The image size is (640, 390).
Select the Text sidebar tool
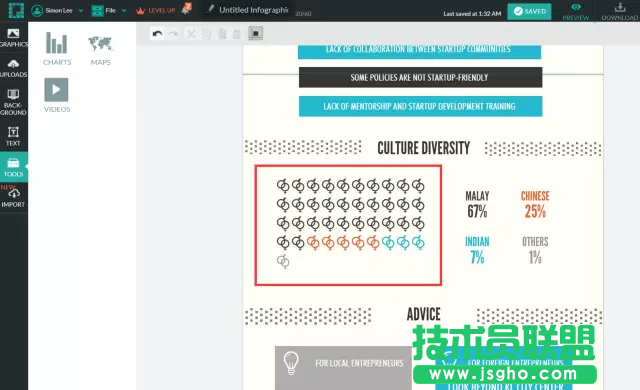pyautogui.click(x=13, y=136)
